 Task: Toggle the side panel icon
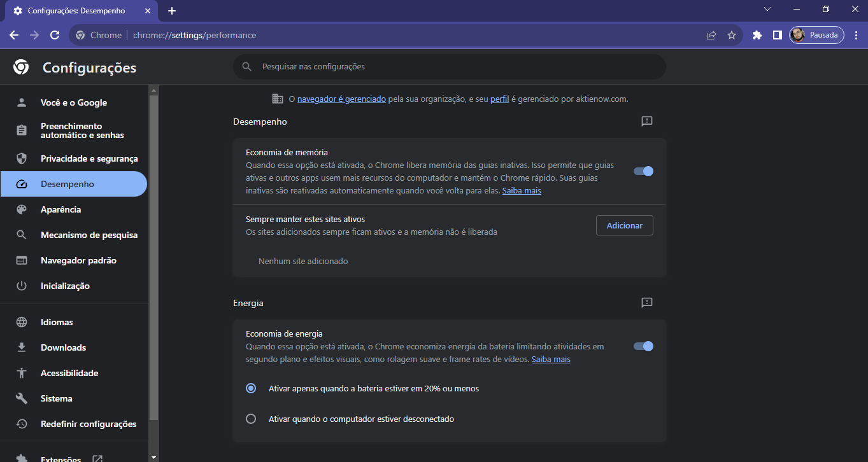[777, 35]
